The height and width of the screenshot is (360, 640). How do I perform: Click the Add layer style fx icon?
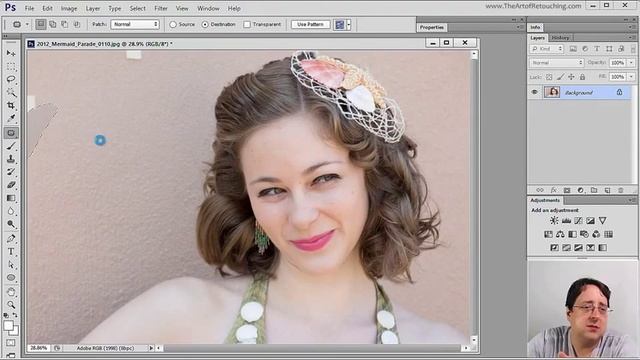pos(553,190)
